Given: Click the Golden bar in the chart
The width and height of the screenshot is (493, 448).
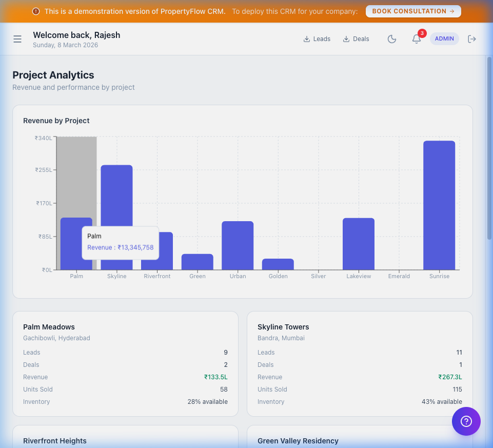Looking at the screenshot, I should (x=278, y=264).
